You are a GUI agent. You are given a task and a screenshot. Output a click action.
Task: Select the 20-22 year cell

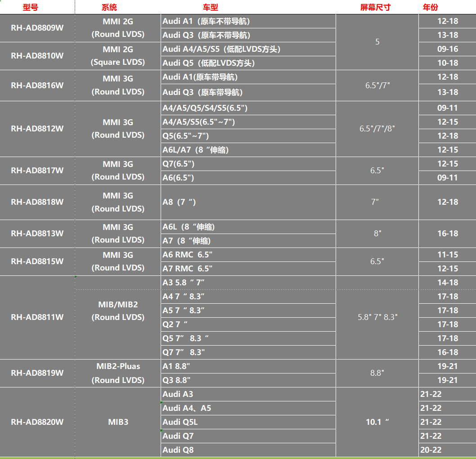point(448,450)
